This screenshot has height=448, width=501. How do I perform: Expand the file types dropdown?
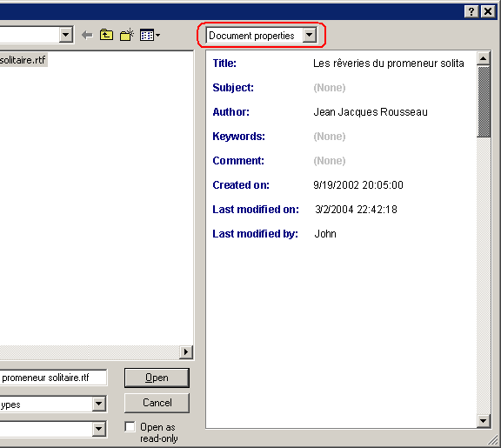[x=99, y=404]
